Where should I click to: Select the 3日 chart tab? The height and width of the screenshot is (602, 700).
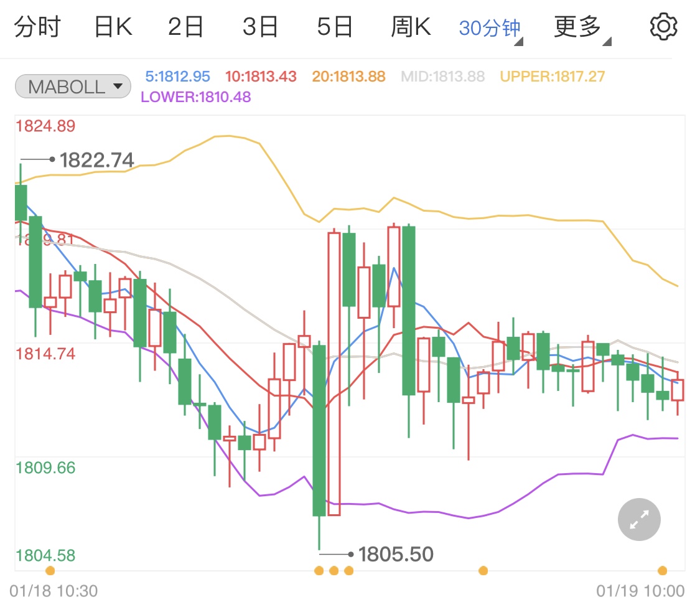[x=260, y=27]
